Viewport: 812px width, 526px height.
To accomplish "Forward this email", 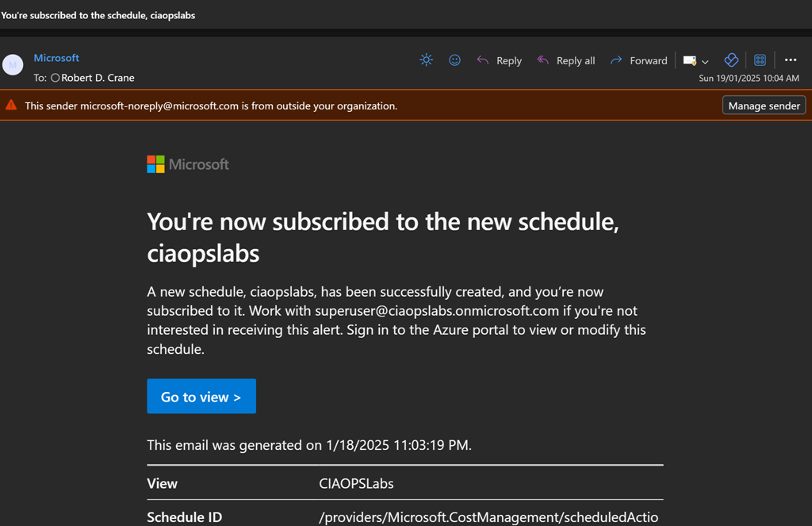I will tap(638, 60).
